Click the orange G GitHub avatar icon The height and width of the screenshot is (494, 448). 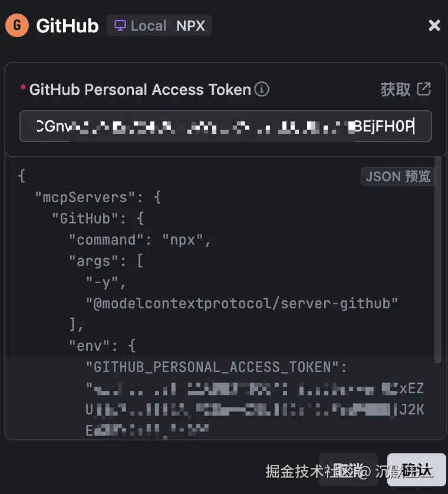(17, 25)
